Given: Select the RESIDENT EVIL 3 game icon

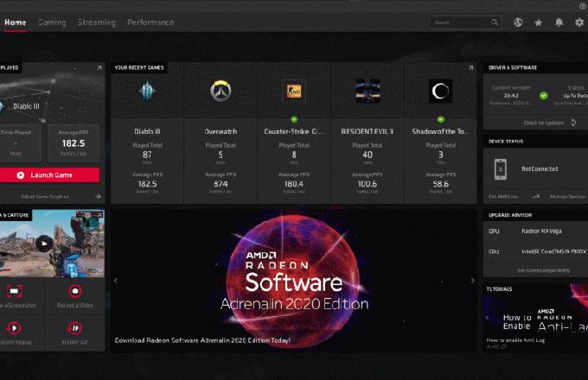Looking at the screenshot, I should [x=367, y=91].
